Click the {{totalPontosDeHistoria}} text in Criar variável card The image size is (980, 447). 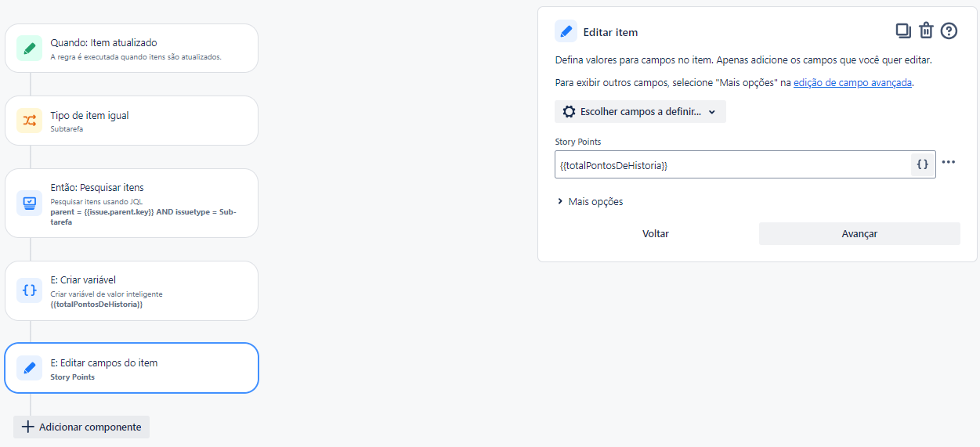(96, 304)
